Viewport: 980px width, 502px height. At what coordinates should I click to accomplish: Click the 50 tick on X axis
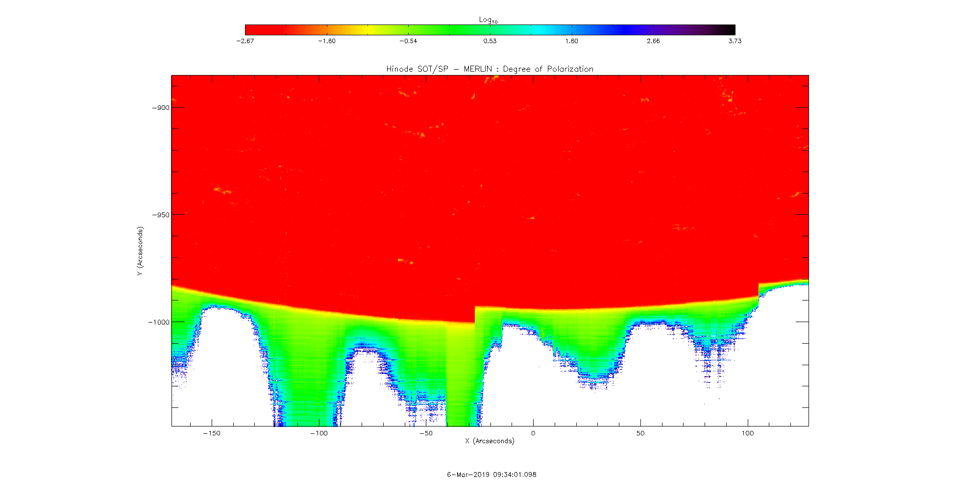tap(640, 433)
